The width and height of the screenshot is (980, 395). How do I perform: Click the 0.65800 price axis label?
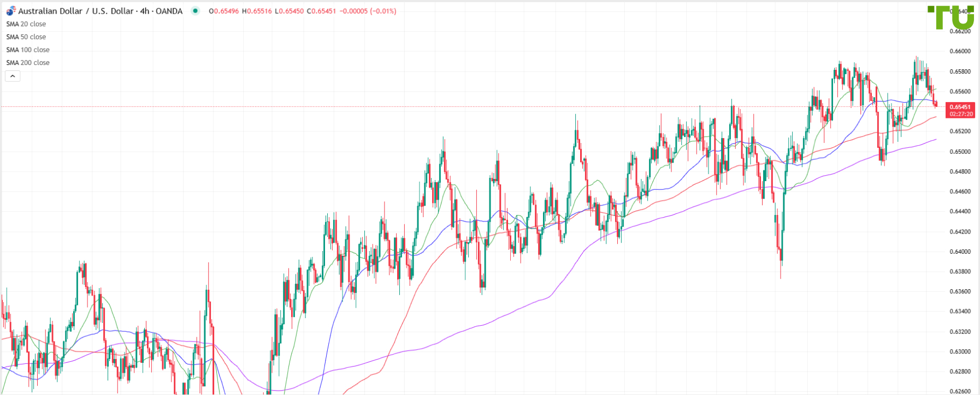960,71
